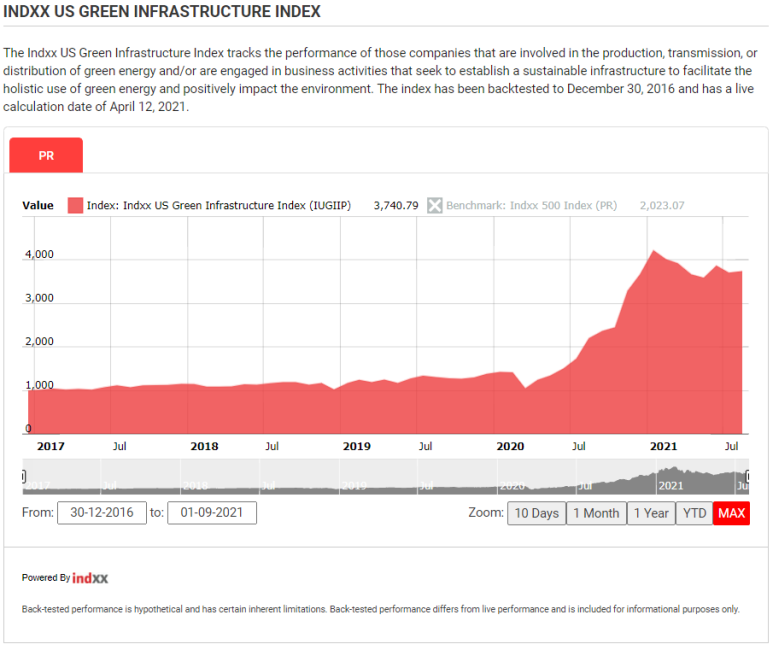Image resolution: width=773 pixels, height=650 pixels.
Task: Click the 2019 x-axis label
Action: point(356,446)
